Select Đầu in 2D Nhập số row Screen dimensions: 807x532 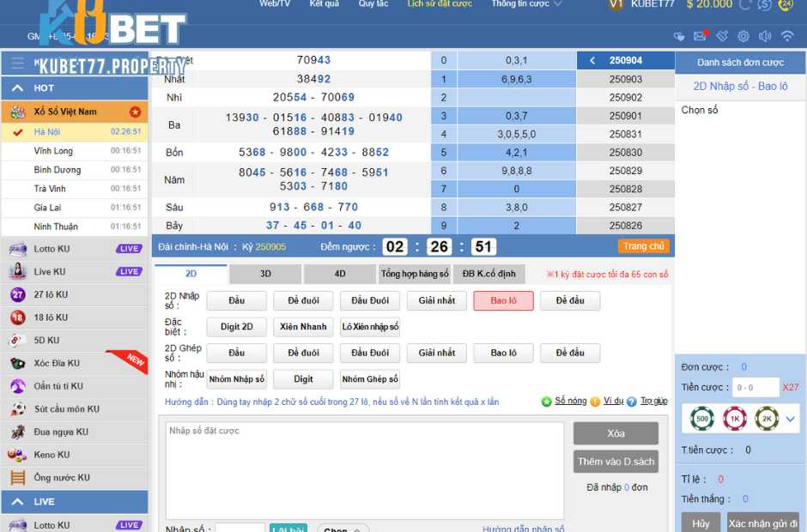pos(237,300)
